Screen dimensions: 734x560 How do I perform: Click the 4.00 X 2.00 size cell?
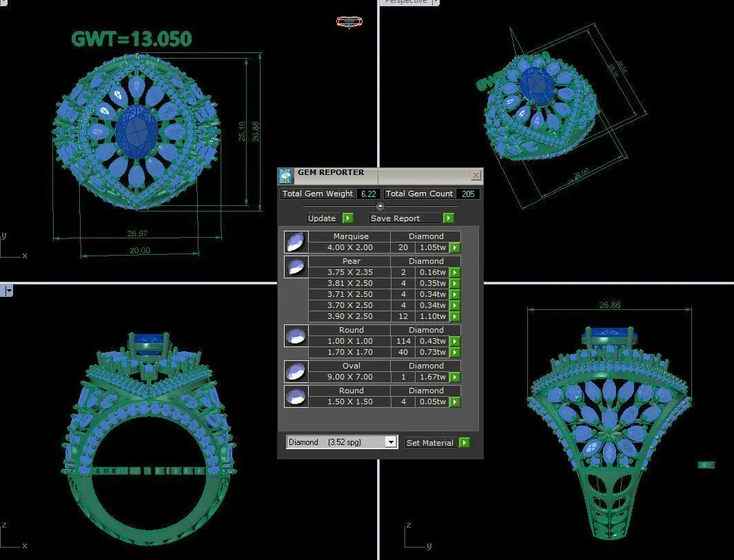pyautogui.click(x=349, y=247)
